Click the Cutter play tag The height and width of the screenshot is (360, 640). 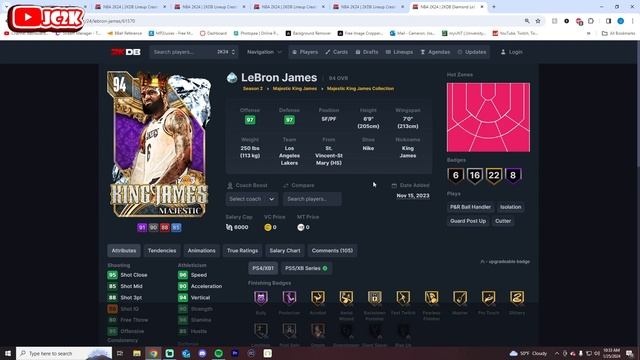tap(503, 221)
